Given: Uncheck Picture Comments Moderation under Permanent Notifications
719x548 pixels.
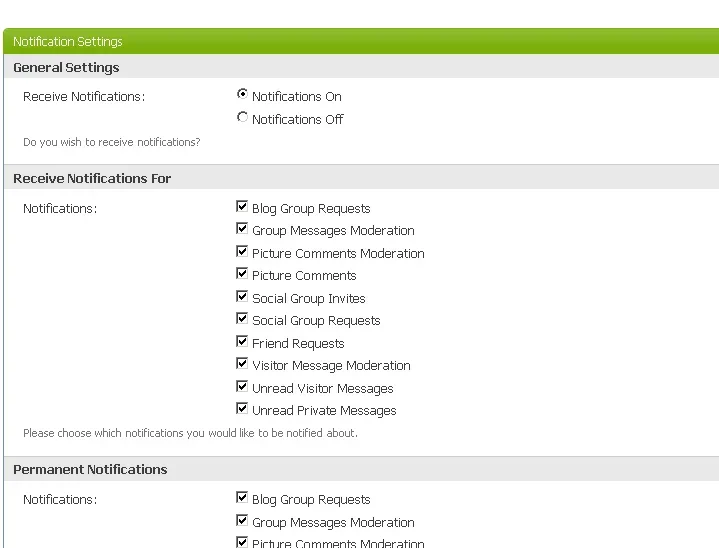Looking at the screenshot, I should pyautogui.click(x=242, y=542).
